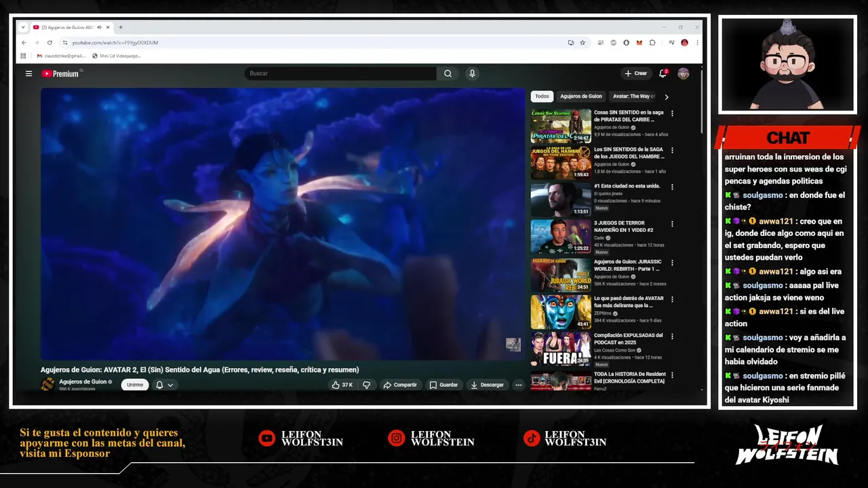Image resolution: width=868 pixels, height=488 pixels.
Task: Open the Piratas del Caribe thumbnail
Action: tap(561, 125)
